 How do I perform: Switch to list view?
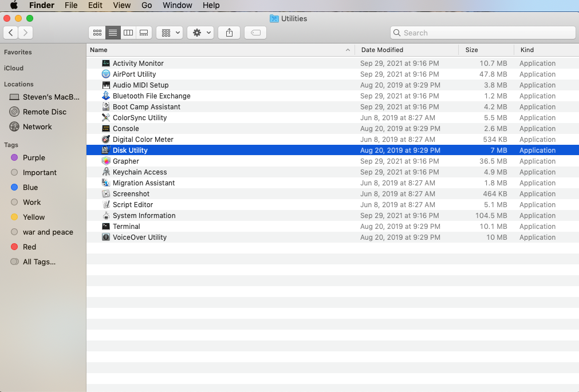(113, 33)
